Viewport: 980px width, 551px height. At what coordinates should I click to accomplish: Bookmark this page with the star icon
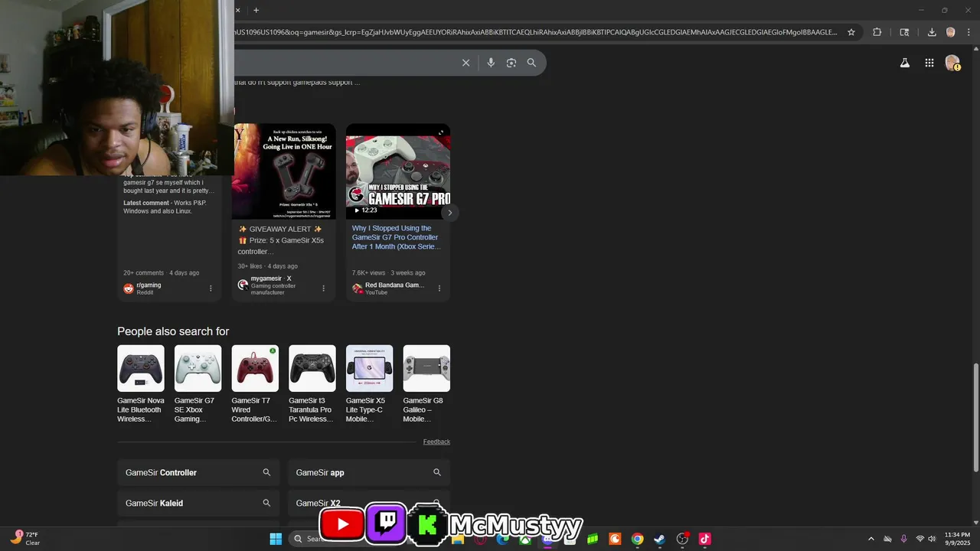[x=851, y=32]
